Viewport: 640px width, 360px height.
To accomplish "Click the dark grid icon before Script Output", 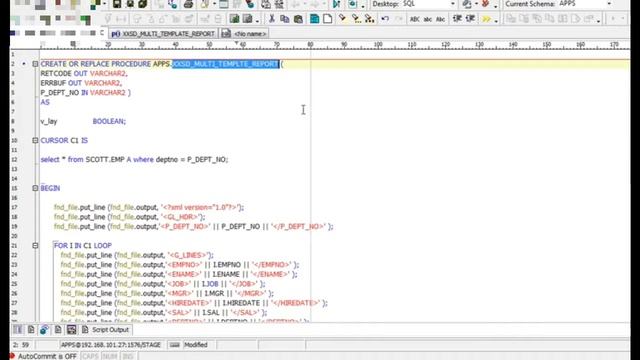I will [71, 329].
